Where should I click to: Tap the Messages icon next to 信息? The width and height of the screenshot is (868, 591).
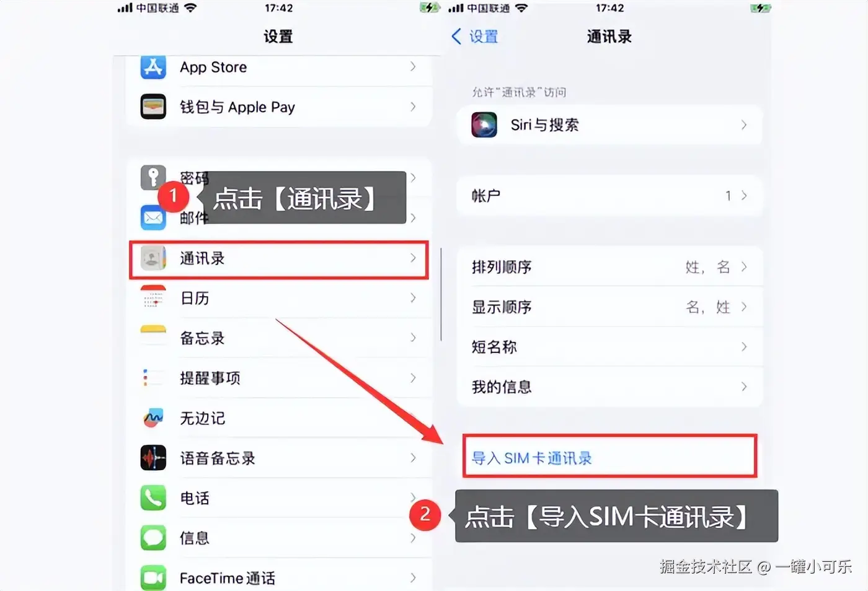tap(153, 538)
